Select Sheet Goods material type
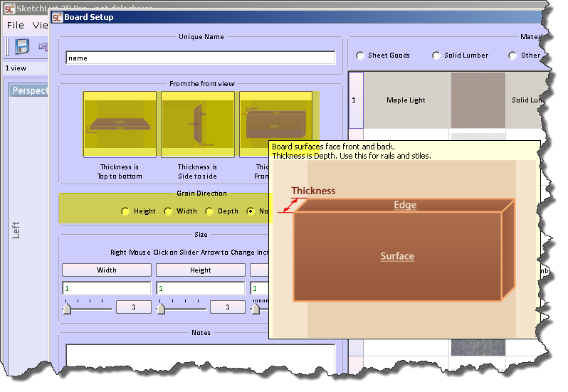Viewport: 568px width, 392px height. (x=360, y=55)
